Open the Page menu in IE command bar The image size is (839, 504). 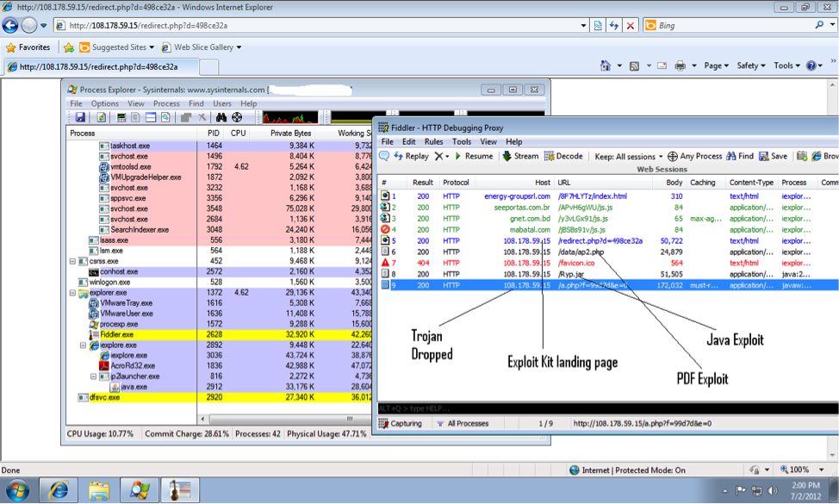coord(716,65)
